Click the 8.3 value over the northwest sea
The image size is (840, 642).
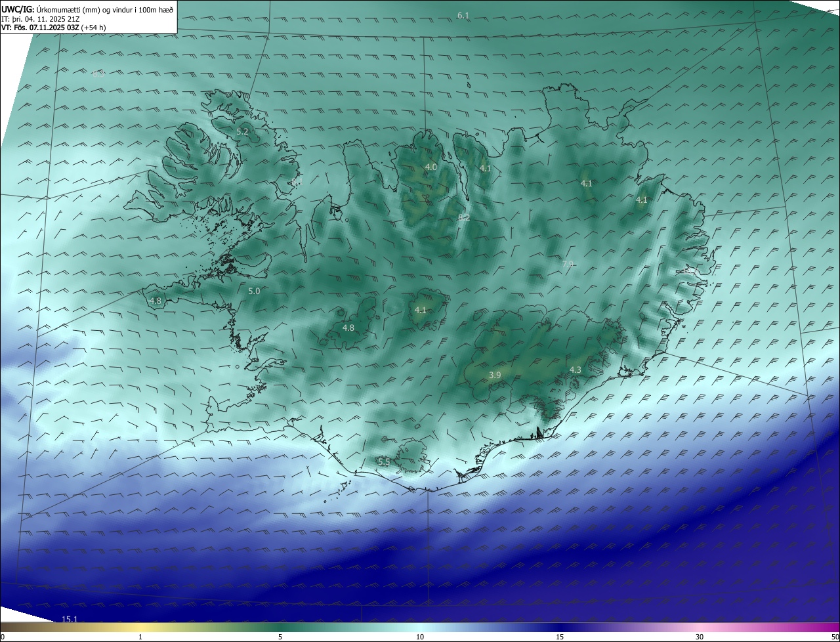coord(98,74)
